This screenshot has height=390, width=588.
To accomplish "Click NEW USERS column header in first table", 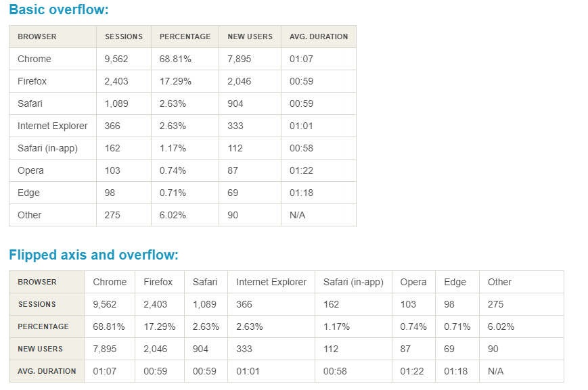I will pos(250,36).
